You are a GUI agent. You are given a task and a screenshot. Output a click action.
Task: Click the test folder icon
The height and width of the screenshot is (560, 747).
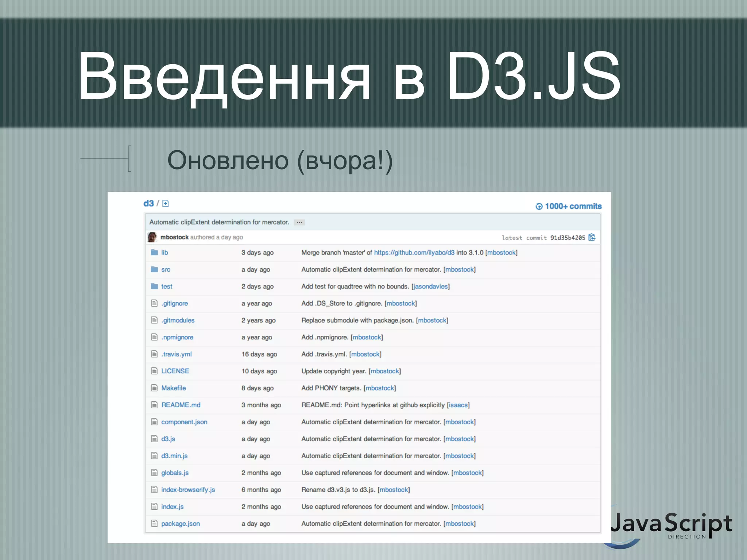(x=154, y=286)
